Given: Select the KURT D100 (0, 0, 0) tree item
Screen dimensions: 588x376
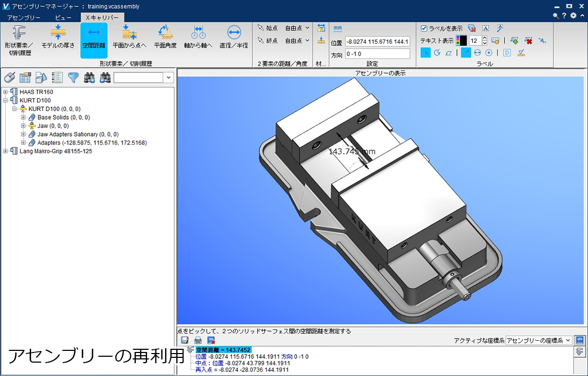Looking at the screenshot, I should [x=55, y=109].
